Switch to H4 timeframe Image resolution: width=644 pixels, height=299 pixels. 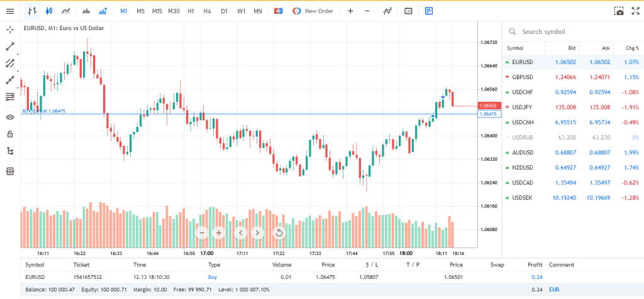[x=208, y=11]
